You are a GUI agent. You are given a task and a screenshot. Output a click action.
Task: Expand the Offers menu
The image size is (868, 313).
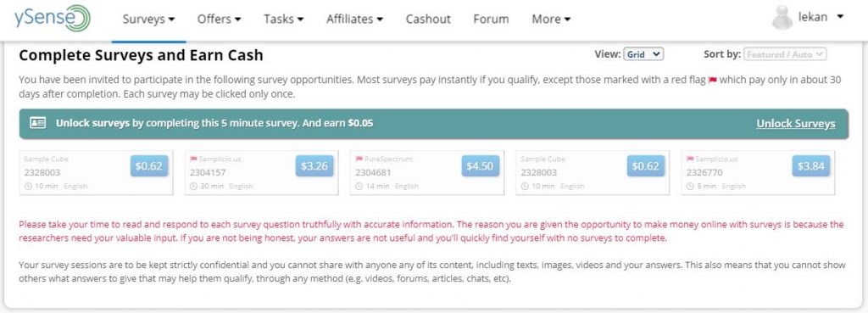(220, 19)
